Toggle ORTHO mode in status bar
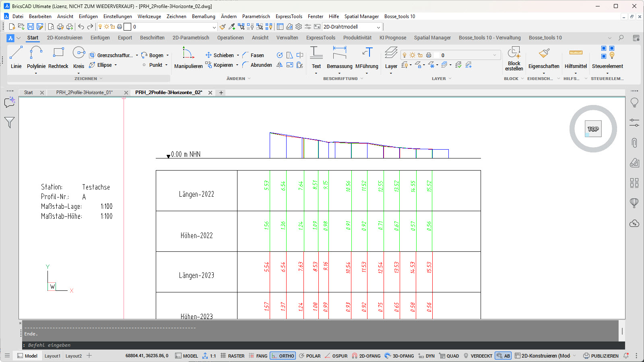The height and width of the screenshot is (362, 644). pyautogui.click(x=283, y=356)
